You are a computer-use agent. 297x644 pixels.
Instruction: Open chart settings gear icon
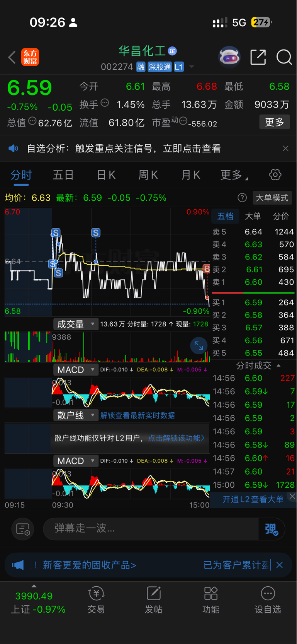point(275,175)
